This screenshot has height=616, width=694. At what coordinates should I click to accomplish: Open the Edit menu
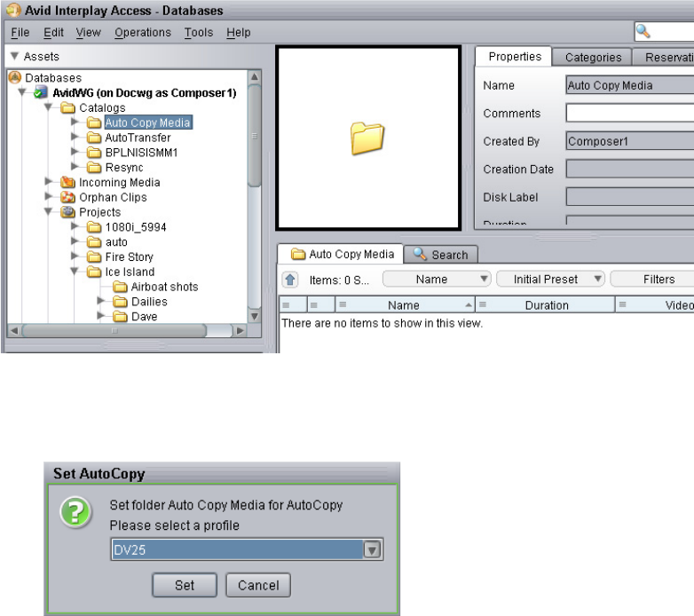[x=53, y=32]
